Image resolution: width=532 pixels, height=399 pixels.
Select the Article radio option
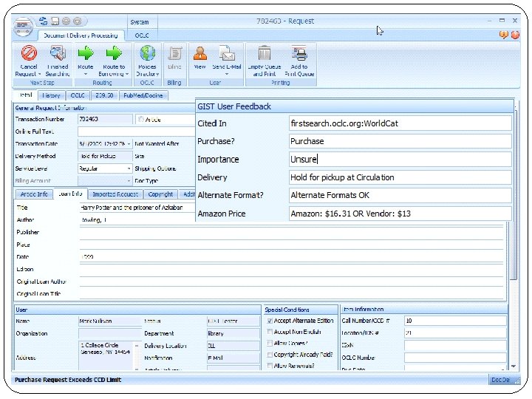point(141,120)
